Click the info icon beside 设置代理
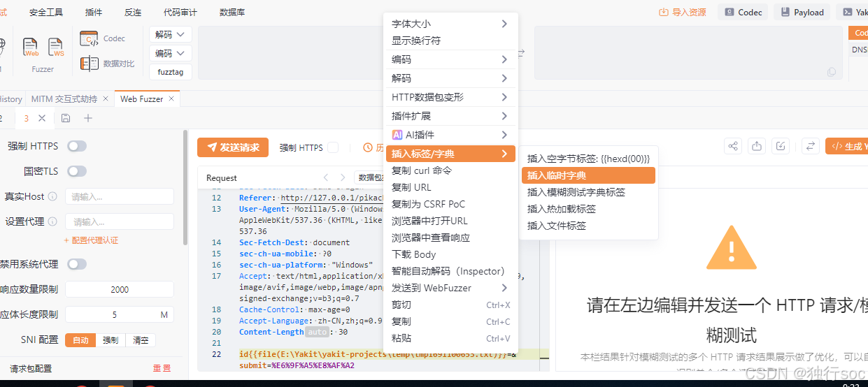This screenshot has height=387, width=868. (52, 221)
